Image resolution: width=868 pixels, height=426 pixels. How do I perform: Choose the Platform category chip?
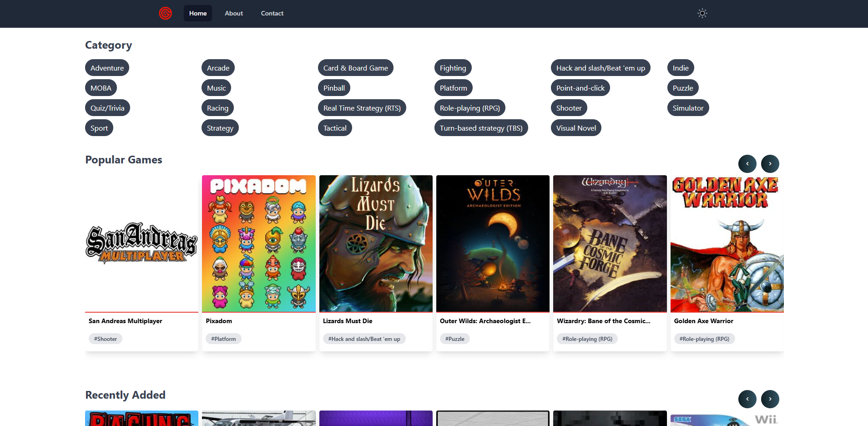(x=454, y=88)
